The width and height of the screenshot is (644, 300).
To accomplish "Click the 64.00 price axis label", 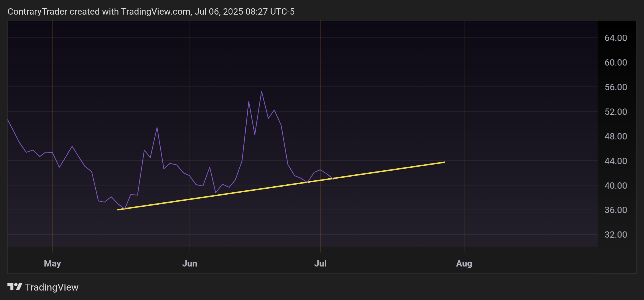I will 616,38.
